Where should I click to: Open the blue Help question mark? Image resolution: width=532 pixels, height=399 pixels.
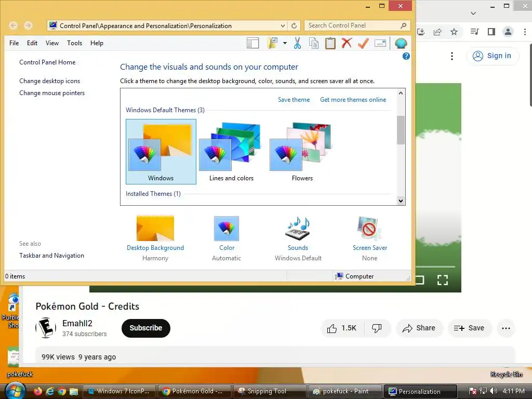click(x=406, y=56)
